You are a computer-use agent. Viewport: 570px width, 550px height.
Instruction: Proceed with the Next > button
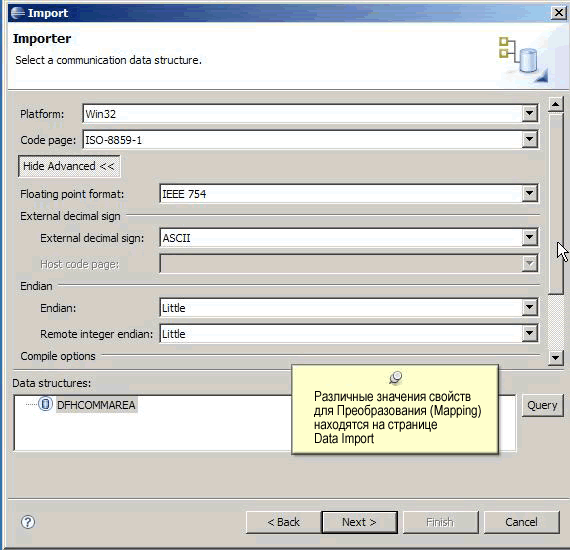(x=359, y=522)
